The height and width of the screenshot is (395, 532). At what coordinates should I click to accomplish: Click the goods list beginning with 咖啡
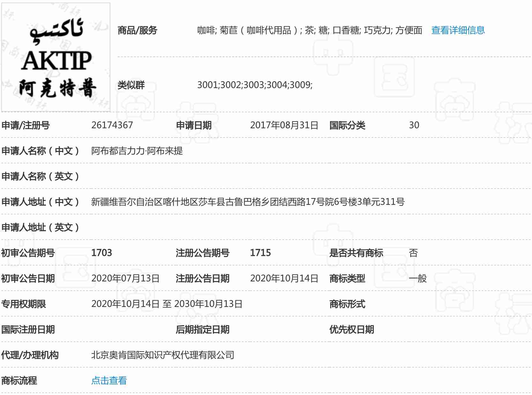click(309, 30)
